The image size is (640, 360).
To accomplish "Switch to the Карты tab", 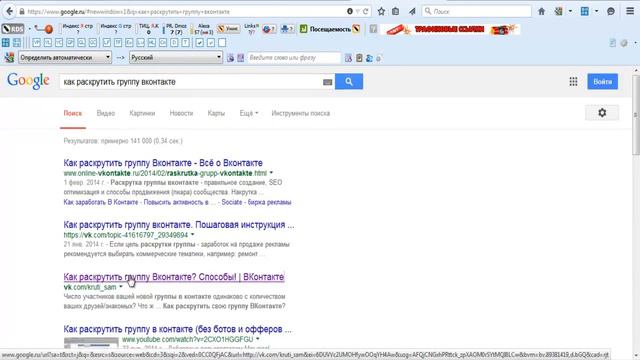I will (x=216, y=113).
